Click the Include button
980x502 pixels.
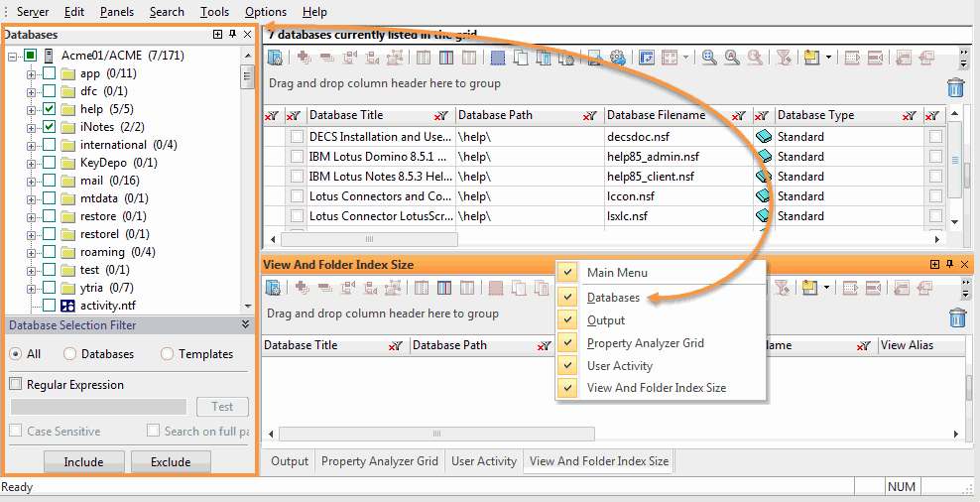83,461
